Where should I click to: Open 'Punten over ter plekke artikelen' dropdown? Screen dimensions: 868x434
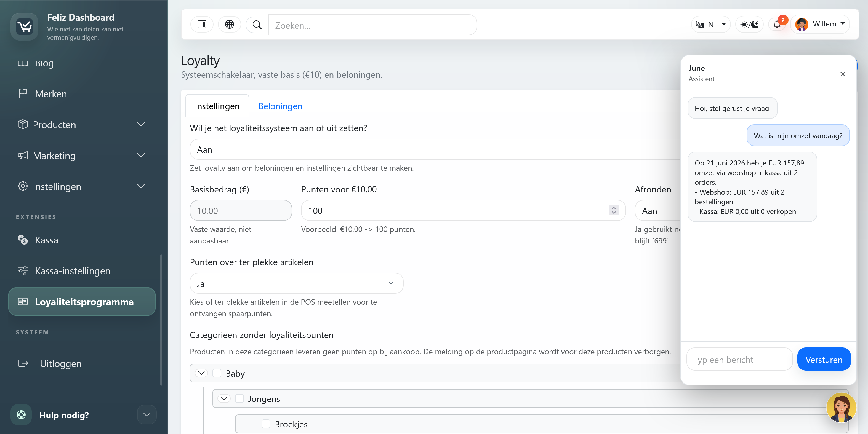click(297, 283)
